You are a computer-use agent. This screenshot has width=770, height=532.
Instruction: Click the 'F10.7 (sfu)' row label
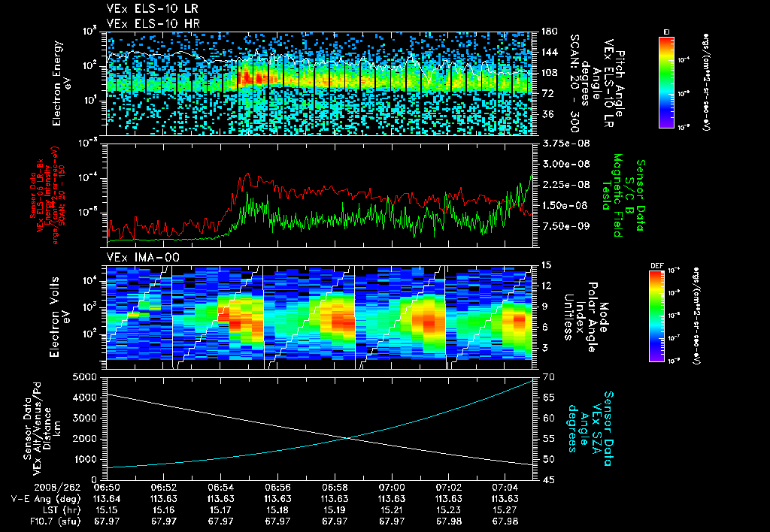(55, 521)
